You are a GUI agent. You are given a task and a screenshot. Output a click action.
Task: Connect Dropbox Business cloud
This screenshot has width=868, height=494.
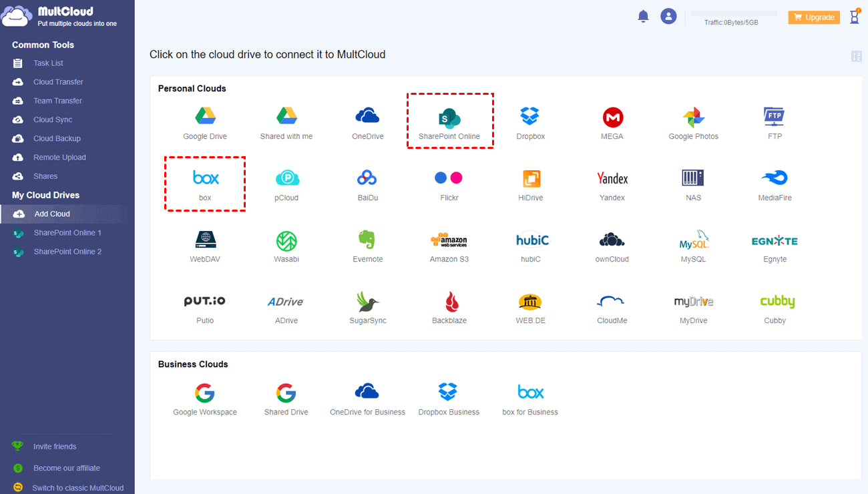pos(449,399)
